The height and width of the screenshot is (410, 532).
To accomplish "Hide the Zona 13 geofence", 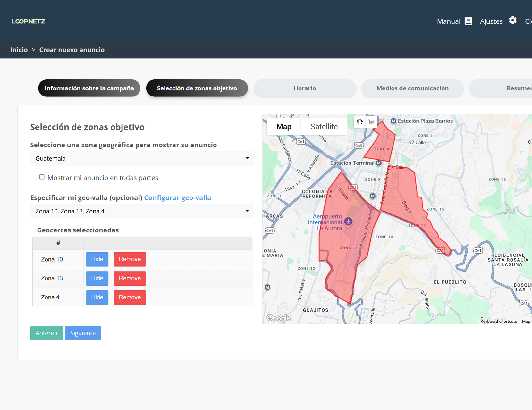I will [x=97, y=278].
